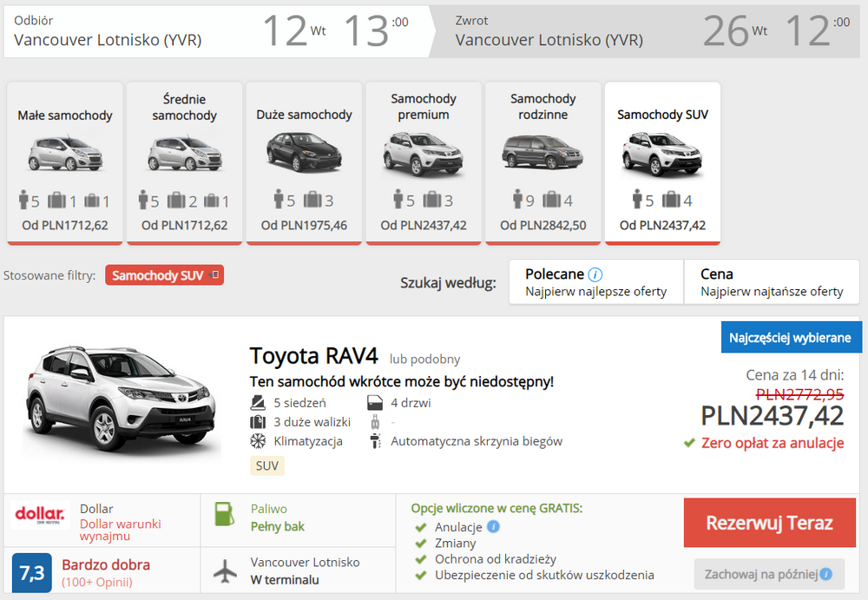The image size is (868, 600).
Task: Click the Rezerwuj Teraz button
Action: pos(769,523)
